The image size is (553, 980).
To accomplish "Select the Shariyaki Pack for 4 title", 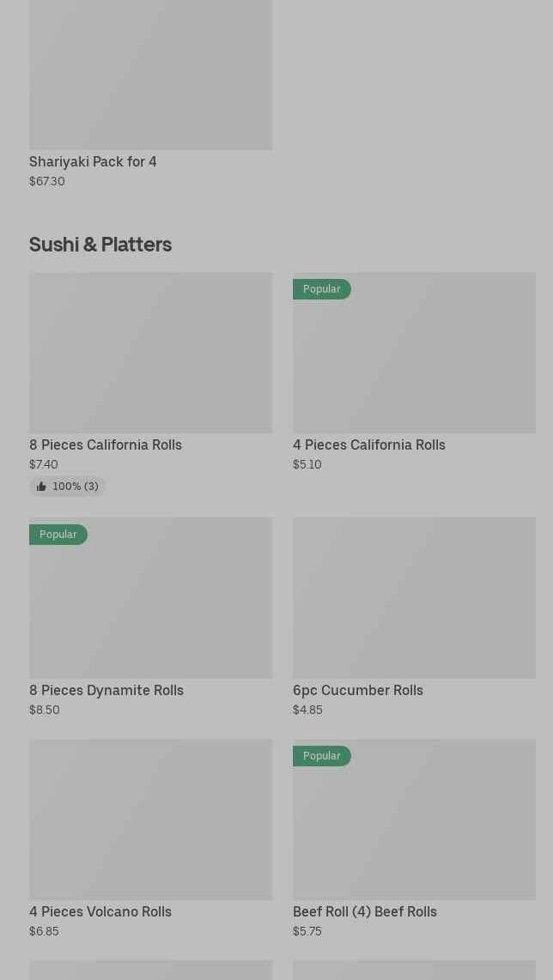I will point(93,161).
